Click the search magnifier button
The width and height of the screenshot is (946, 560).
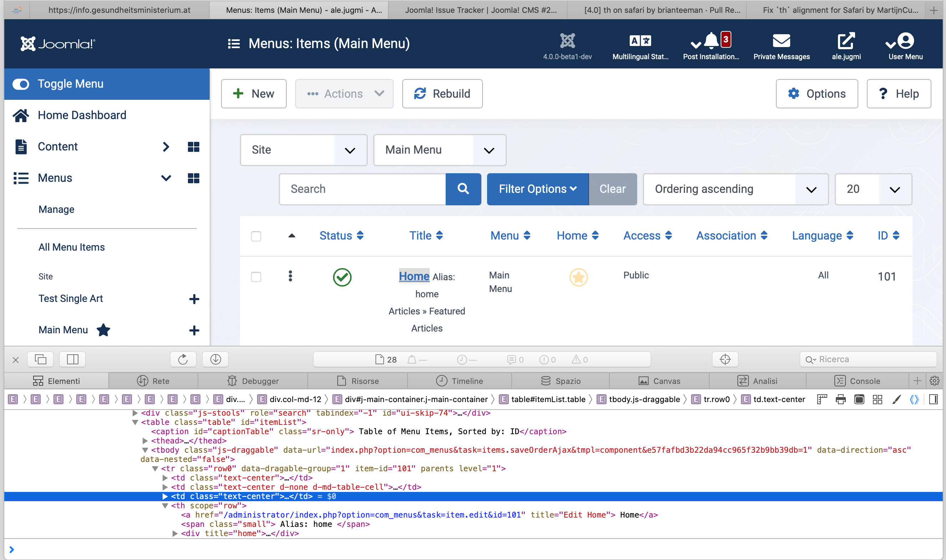tap(463, 189)
